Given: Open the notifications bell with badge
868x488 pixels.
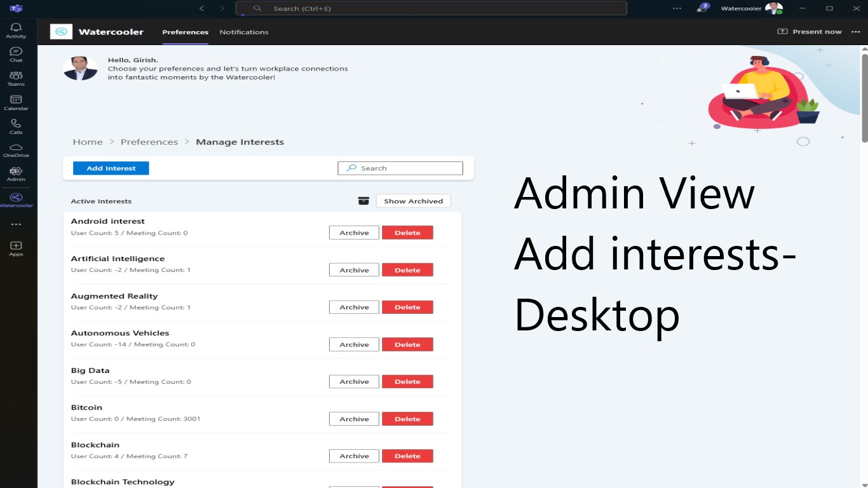Looking at the screenshot, I should (702, 8).
